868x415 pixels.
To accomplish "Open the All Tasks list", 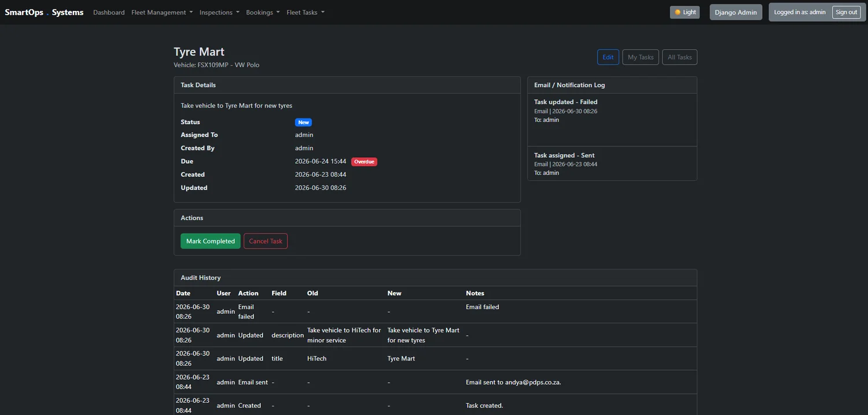I will coord(680,57).
